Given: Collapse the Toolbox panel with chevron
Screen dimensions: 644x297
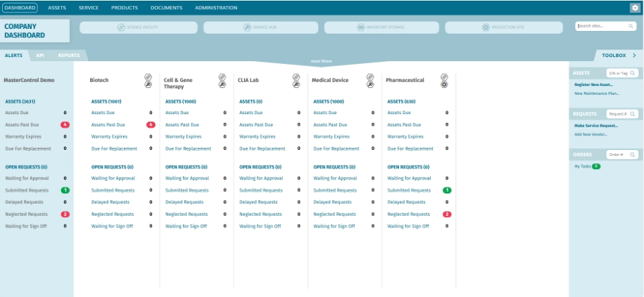Looking at the screenshot, I should click(634, 55).
